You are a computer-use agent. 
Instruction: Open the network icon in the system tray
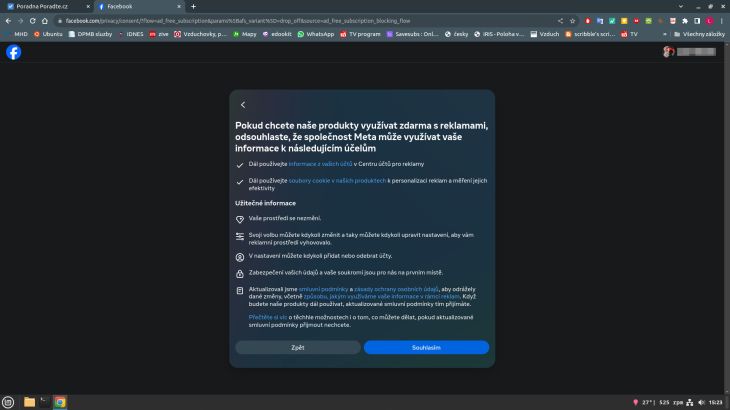(x=690, y=403)
